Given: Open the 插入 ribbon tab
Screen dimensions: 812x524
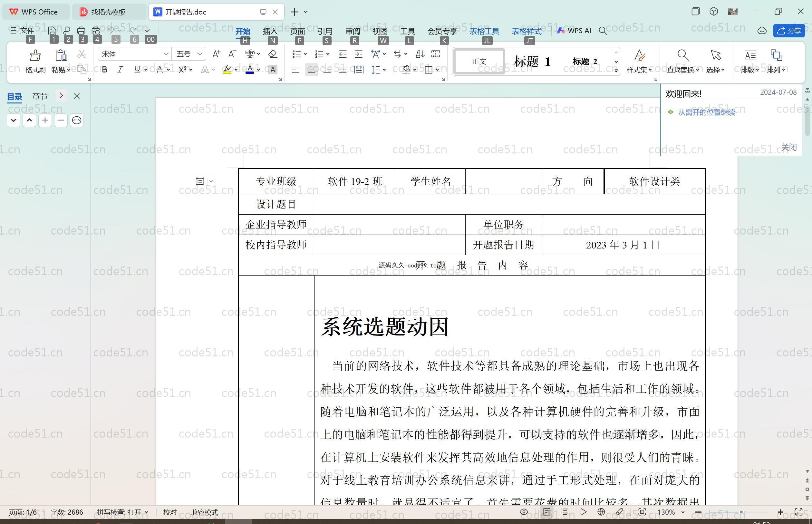Looking at the screenshot, I should (x=270, y=31).
